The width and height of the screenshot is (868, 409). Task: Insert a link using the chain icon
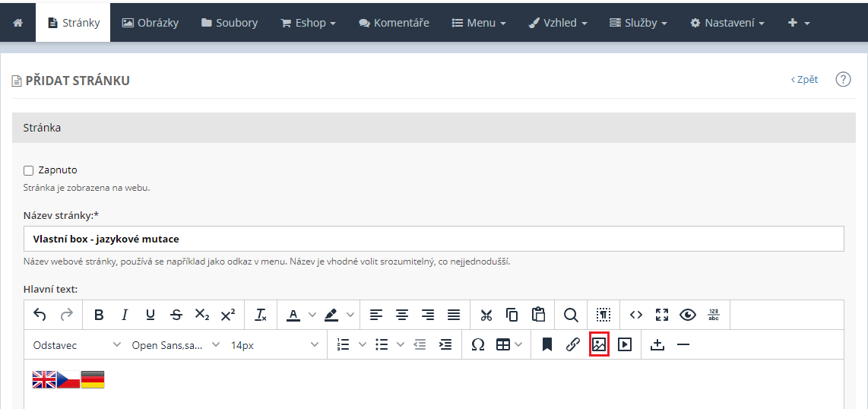tap(573, 344)
